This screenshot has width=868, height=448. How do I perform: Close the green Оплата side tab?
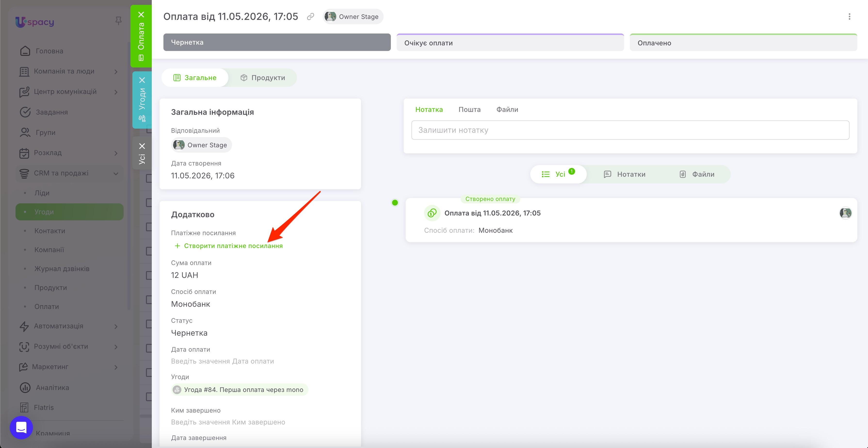[x=142, y=15]
